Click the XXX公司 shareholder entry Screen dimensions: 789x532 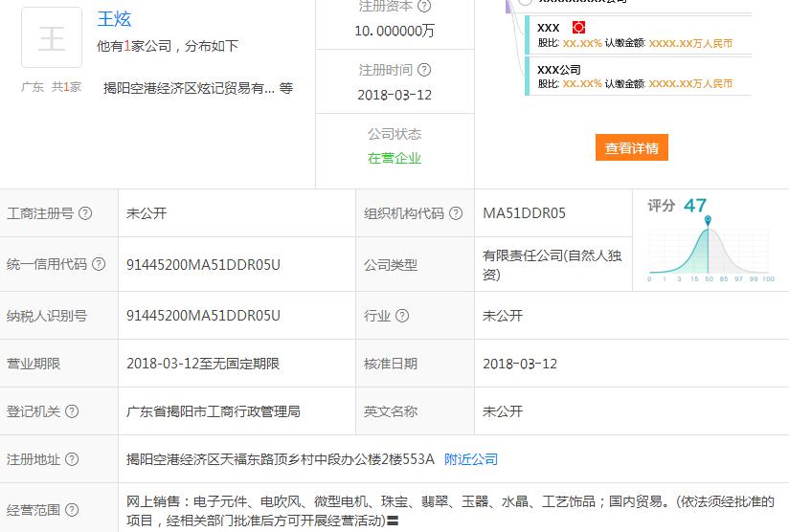click(638, 76)
